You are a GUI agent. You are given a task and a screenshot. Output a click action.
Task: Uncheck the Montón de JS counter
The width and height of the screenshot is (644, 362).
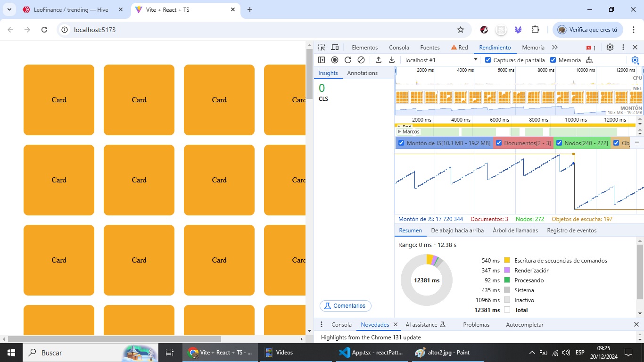(401, 143)
